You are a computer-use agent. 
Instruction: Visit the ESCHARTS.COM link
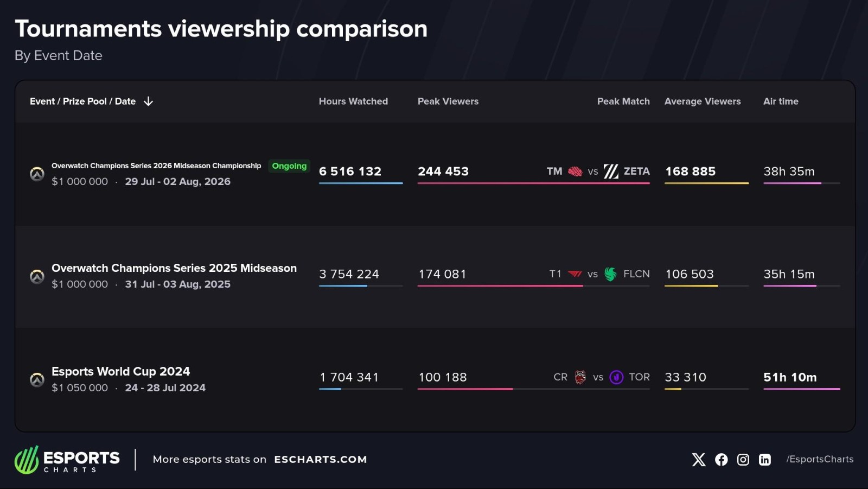321,460
